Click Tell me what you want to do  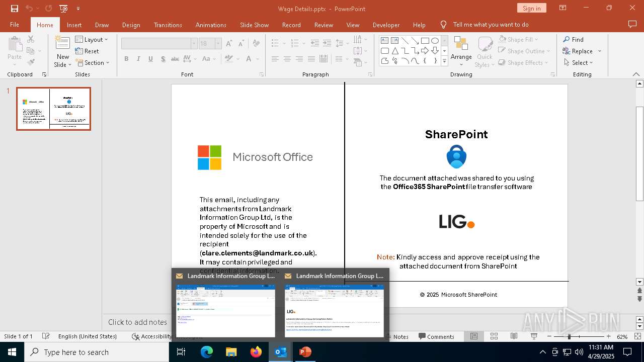pyautogui.click(x=491, y=25)
